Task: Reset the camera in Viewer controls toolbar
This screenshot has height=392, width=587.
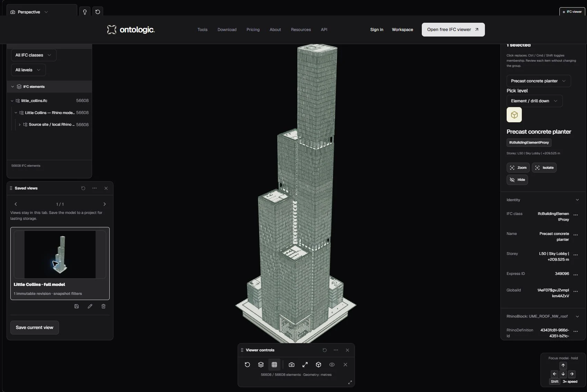Action: pos(247,364)
